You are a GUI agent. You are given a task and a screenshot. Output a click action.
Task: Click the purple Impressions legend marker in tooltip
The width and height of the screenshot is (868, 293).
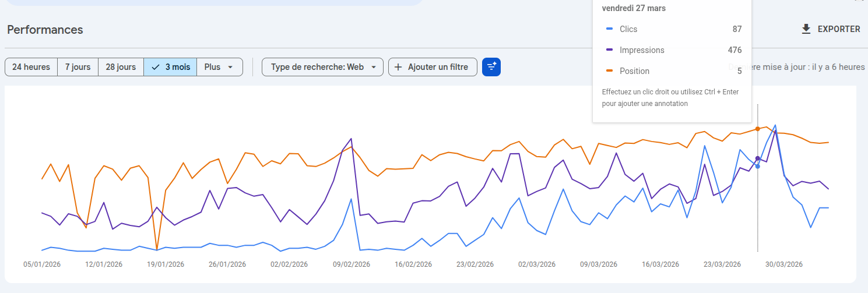(x=609, y=50)
